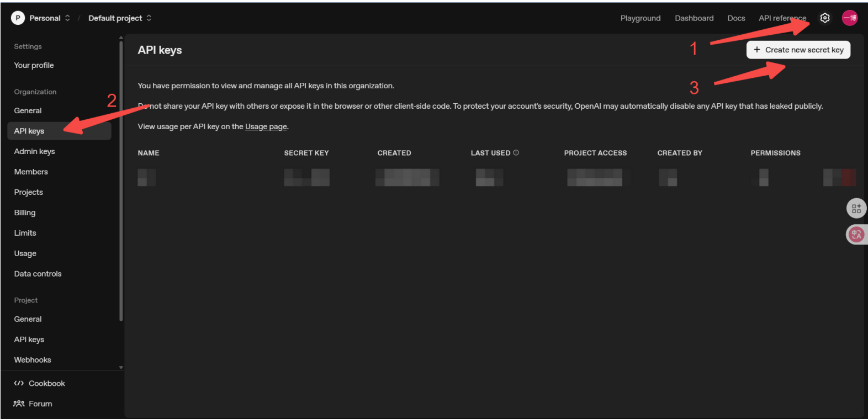Click the API keys page heading

(x=160, y=50)
